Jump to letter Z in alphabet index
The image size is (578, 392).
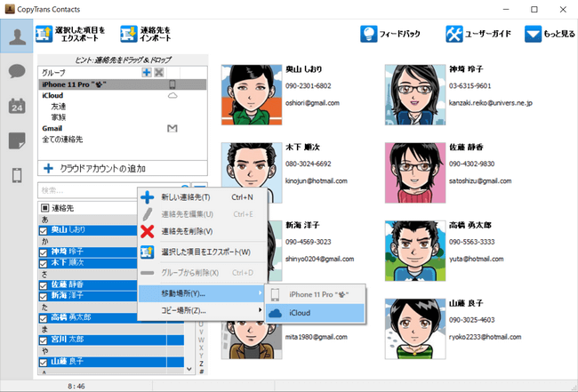click(201, 364)
